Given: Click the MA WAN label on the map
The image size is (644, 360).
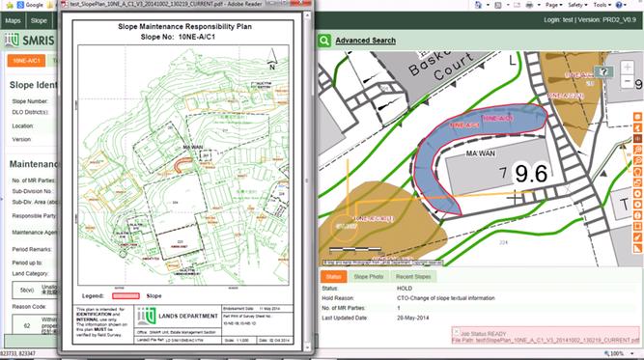Looking at the screenshot, I should click(x=481, y=153).
